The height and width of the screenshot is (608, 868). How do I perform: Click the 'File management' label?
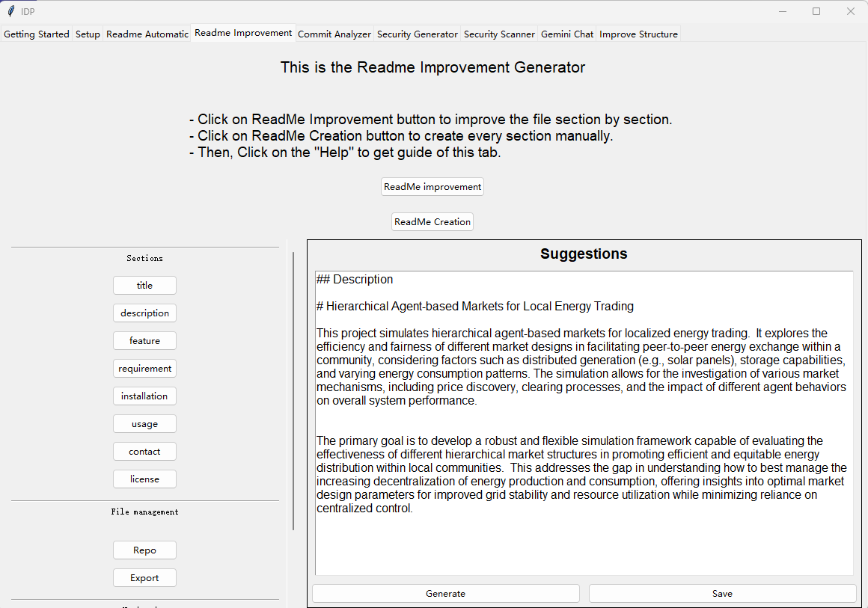[144, 512]
